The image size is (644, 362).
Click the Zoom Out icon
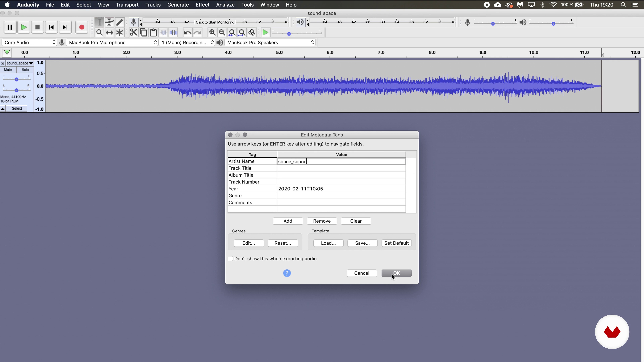tap(222, 33)
